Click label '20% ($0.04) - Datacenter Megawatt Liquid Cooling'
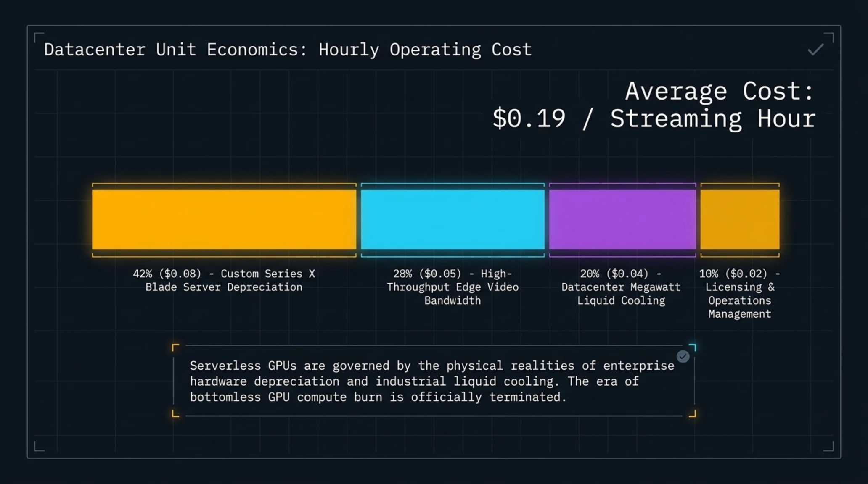This screenshot has height=484, width=868. coord(621,287)
